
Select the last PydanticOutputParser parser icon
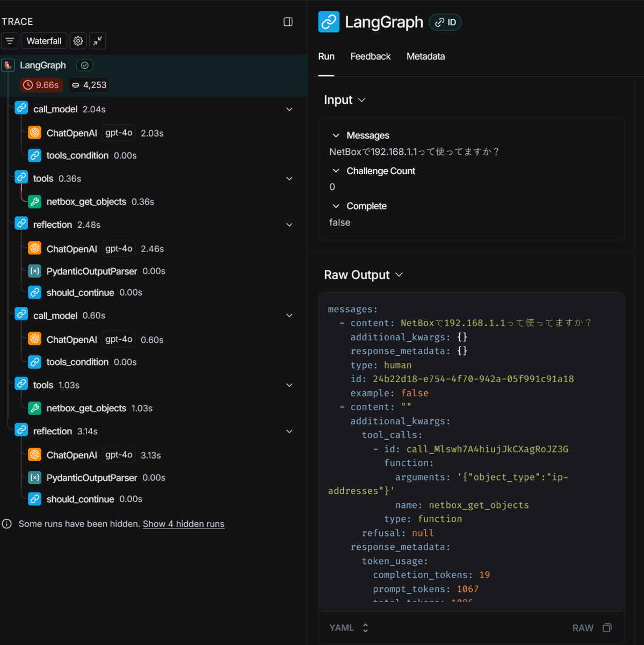(x=35, y=477)
